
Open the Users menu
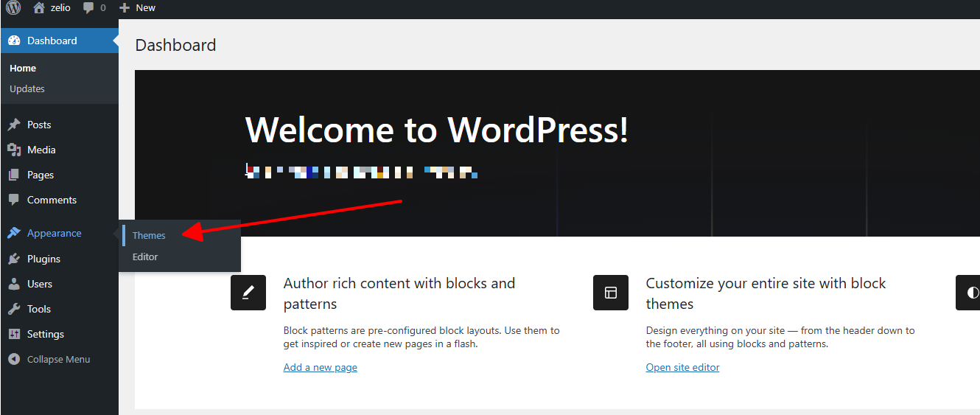[x=59, y=284]
